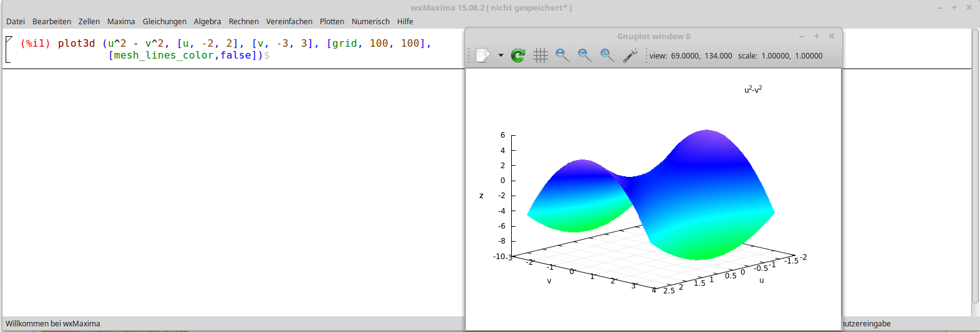Image resolution: width=980 pixels, height=332 pixels.
Task: Click the u²-v² plot legend label
Action: point(753,90)
